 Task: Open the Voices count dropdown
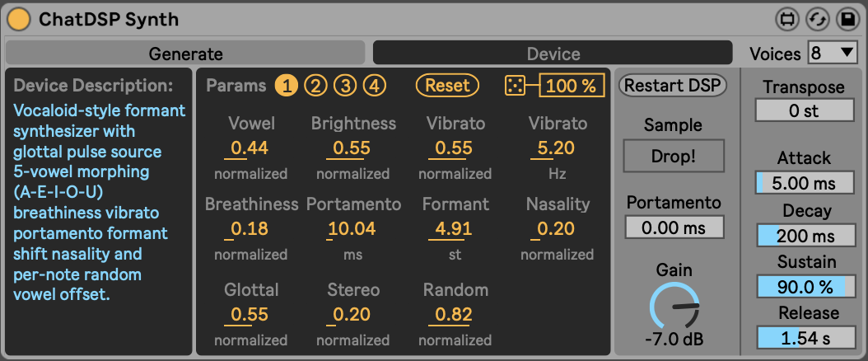pyautogui.click(x=833, y=54)
